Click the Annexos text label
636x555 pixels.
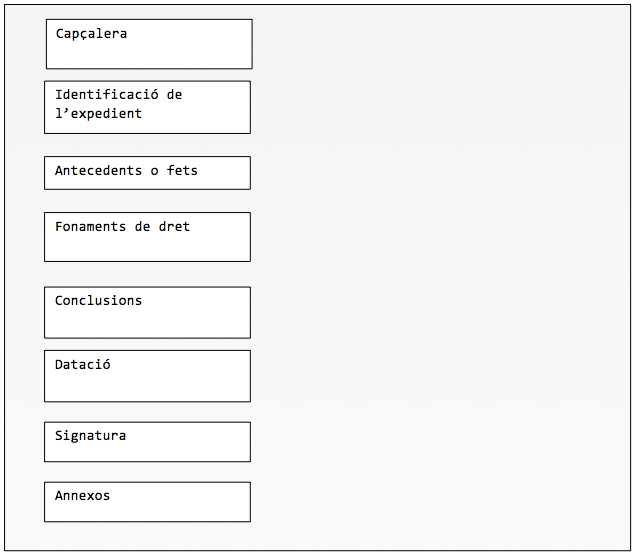tap(83, 496)
